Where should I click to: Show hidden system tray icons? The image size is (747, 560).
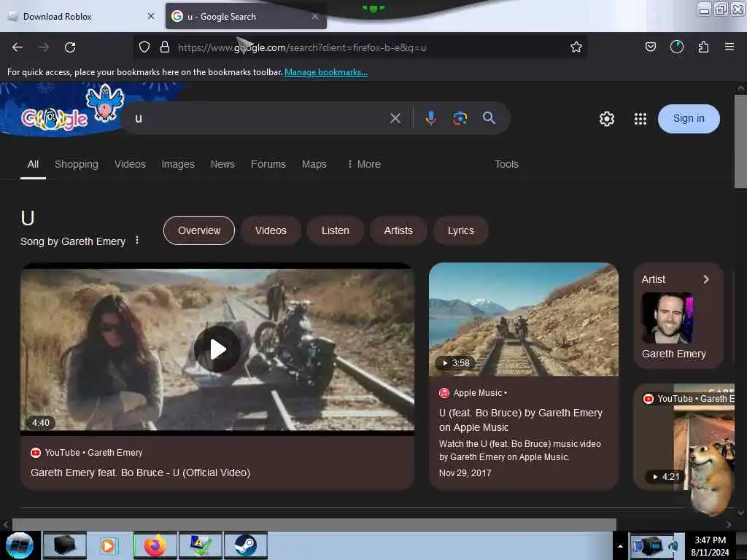coord(620,546)
